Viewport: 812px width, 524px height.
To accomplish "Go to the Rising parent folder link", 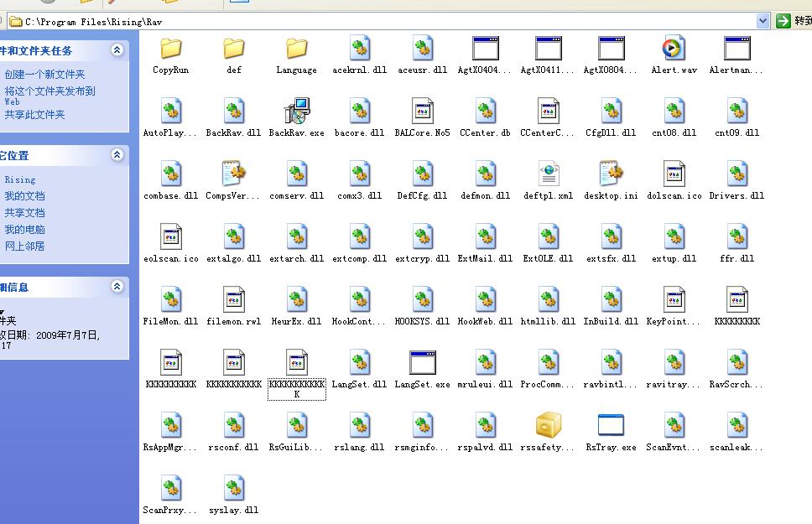I will point(20,179).
